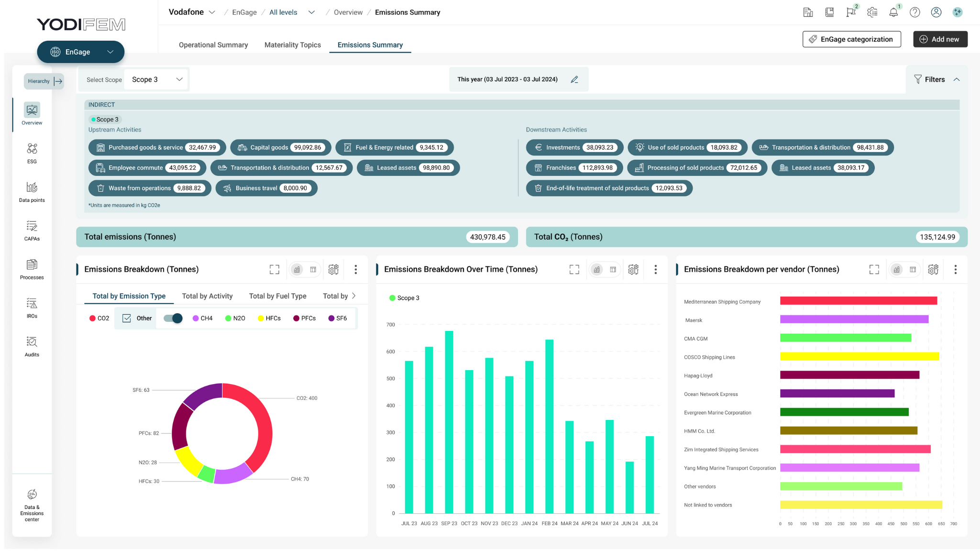Open the All levels dropdown chevron
This screenshot has height=551, width=980.
pyautogui.click(x=311, y=12)
